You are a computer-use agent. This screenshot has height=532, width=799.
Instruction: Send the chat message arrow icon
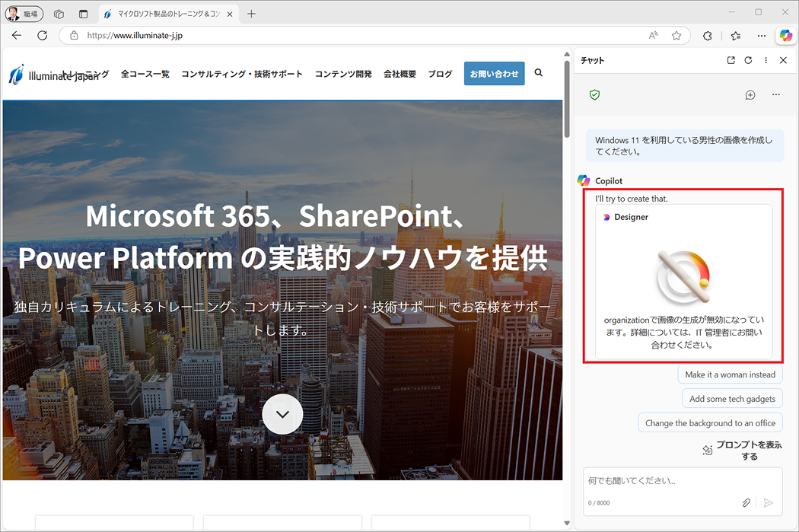point(769,503)
